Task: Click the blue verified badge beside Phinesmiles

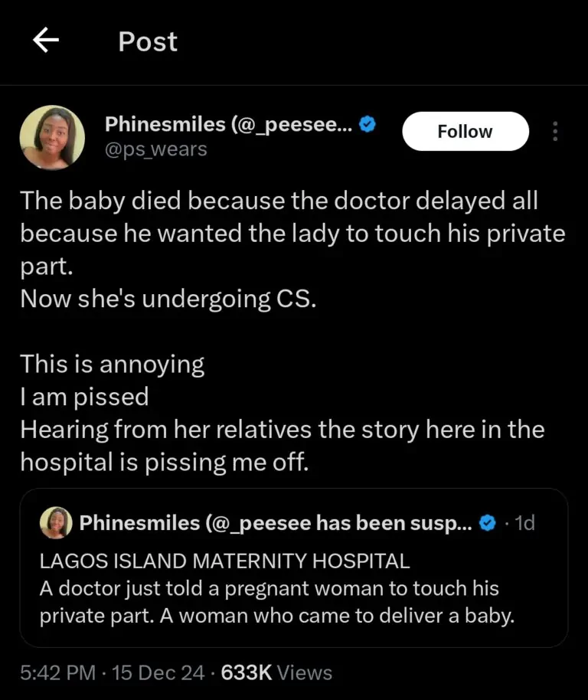Action: coord(367,124)
